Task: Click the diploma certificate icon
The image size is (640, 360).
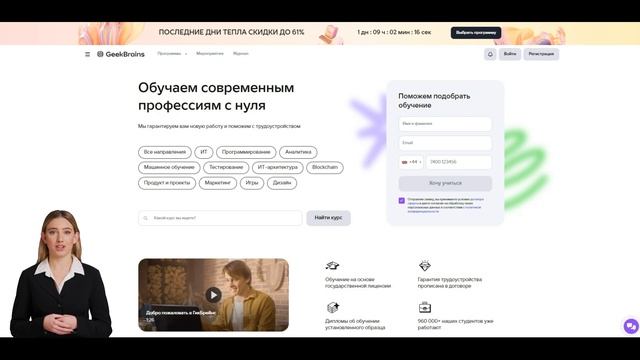Action: click(x=333, y=307)
